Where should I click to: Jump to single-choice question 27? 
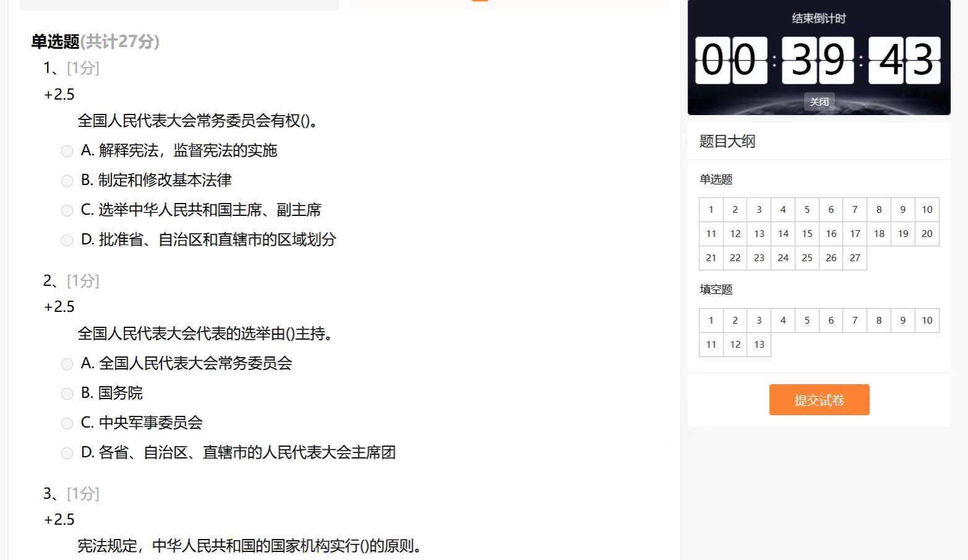(x=855, y=258)
